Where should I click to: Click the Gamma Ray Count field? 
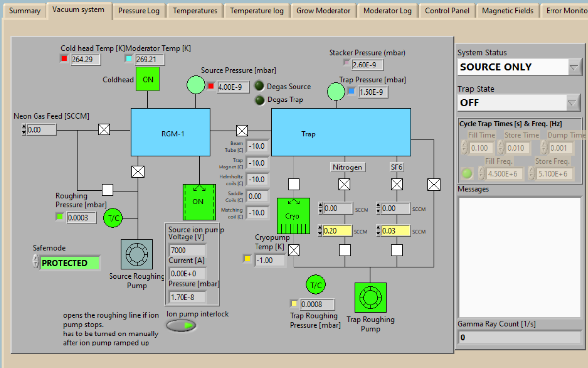[x=520, y=337]
